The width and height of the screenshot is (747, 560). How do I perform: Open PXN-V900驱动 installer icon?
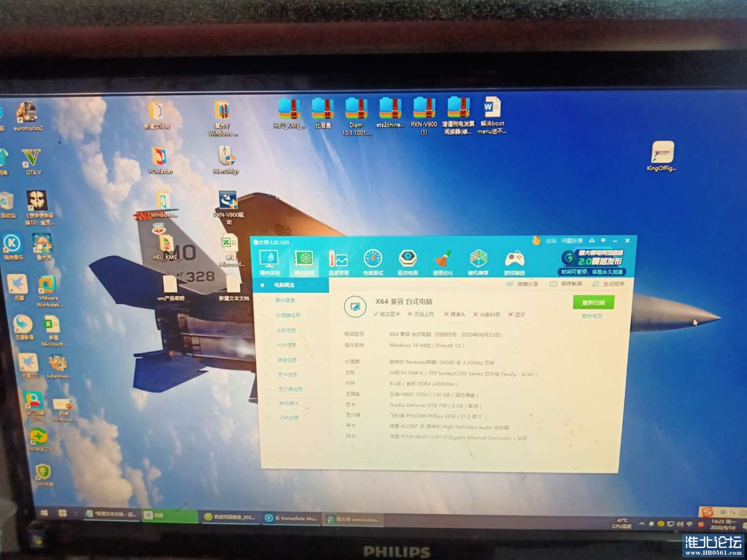(228, 207)
